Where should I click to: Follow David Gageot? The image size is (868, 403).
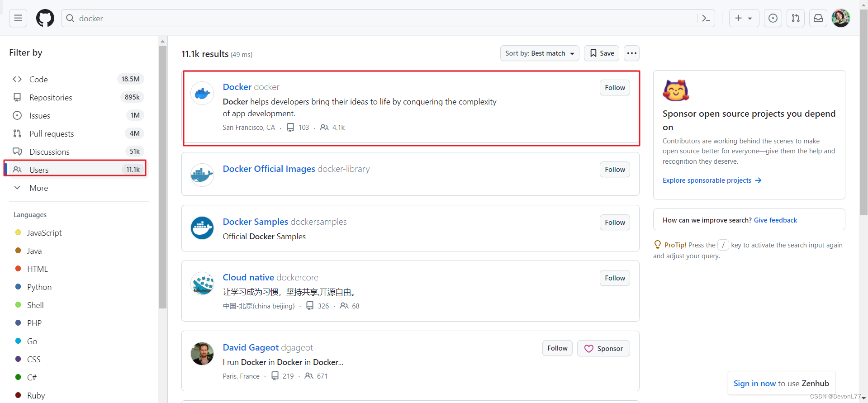tap(557, 348)
